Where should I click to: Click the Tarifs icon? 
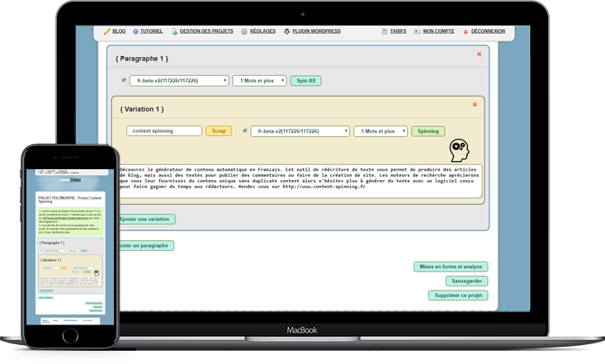tap(385, 31)
